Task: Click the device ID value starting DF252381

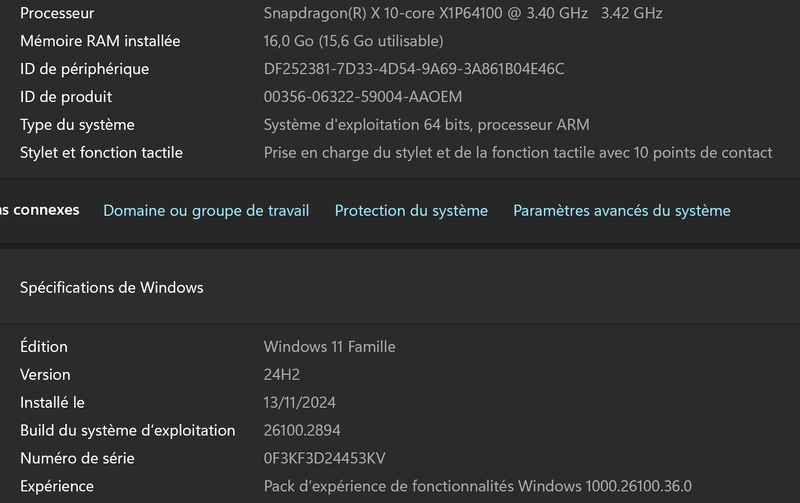Action: click(414, 69)
